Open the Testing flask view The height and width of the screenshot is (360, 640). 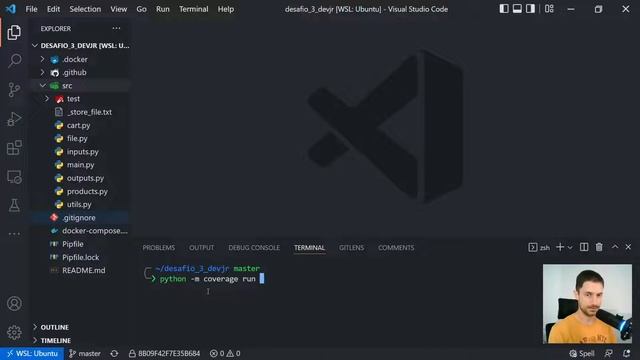[x=14, y=205]
